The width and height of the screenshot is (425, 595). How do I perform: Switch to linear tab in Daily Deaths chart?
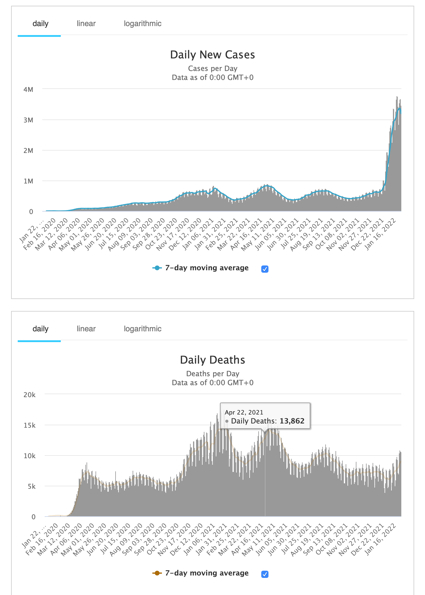pyautogui.click(x=86, y=329)
